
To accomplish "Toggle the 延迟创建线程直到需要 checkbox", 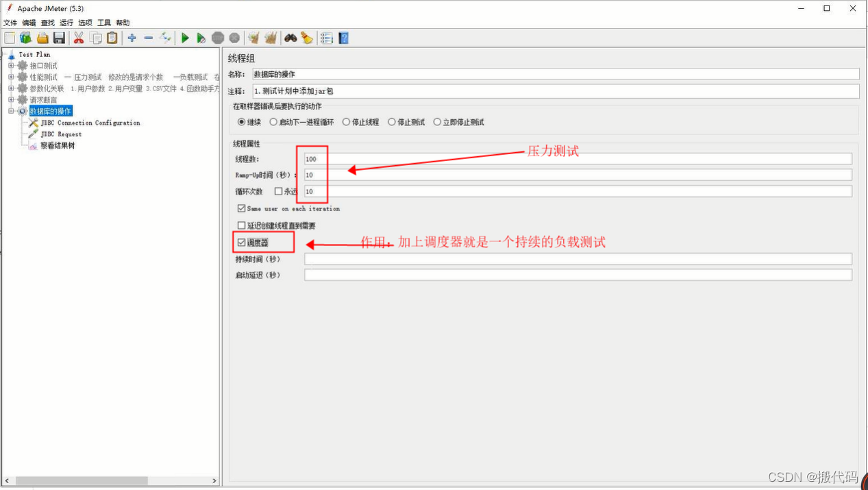I will [241, 225].
